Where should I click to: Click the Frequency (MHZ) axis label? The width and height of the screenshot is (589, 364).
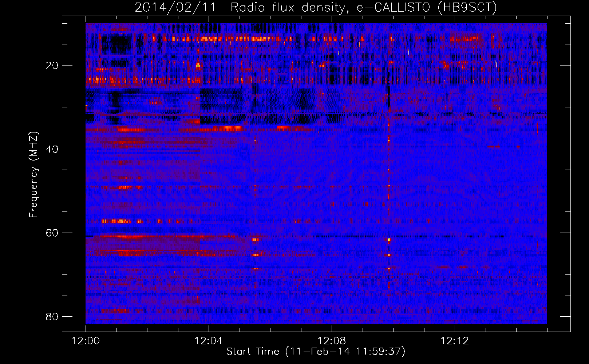tap(33, 175)
